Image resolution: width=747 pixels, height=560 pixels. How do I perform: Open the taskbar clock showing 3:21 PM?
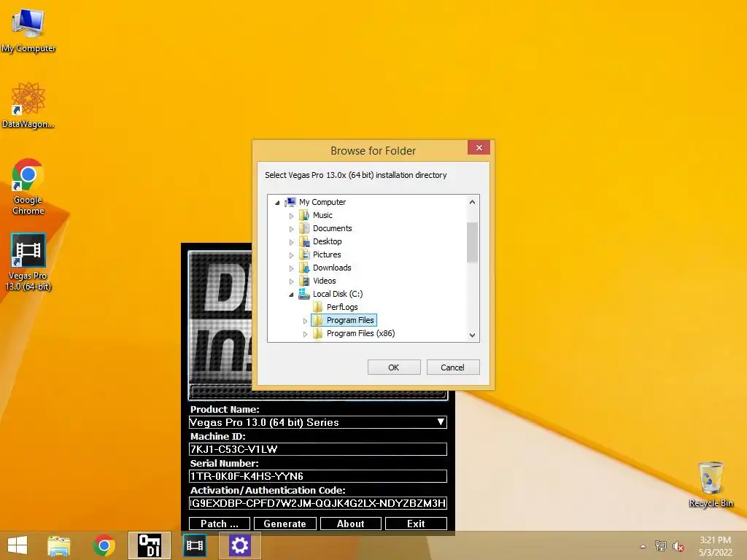click(715, 546)
